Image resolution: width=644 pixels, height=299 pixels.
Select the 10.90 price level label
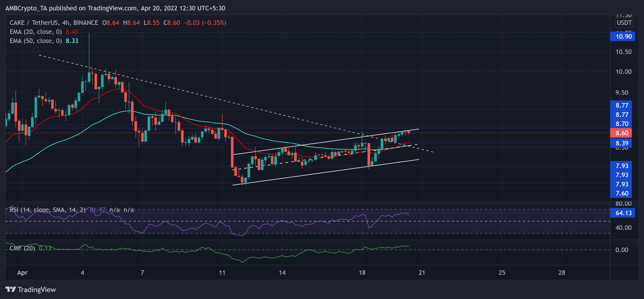click(x=622, y=37)
